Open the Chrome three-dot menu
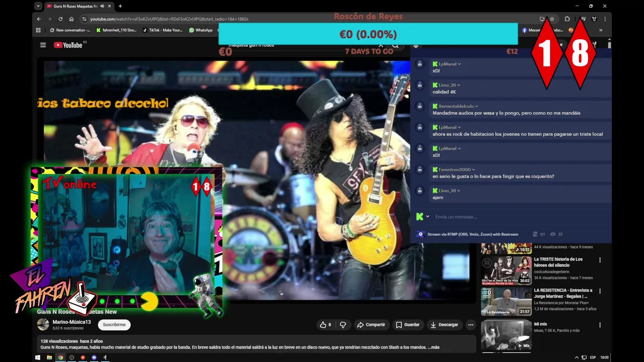 click(x=605, y=19)
